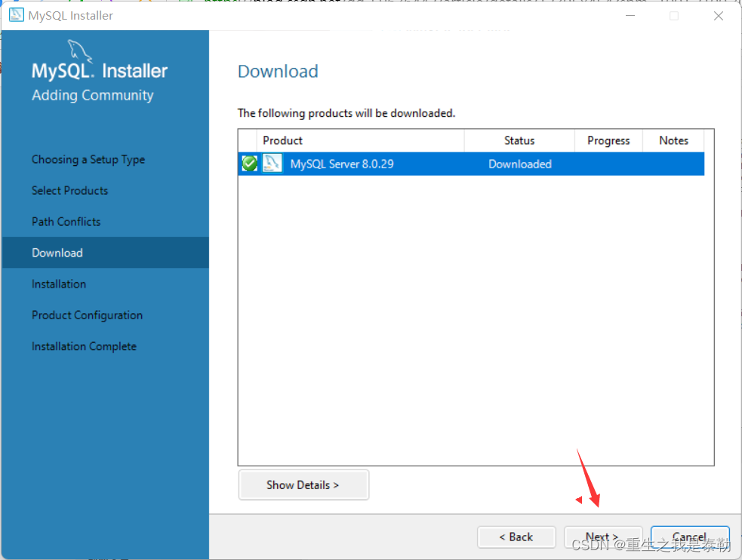This screenshot has width=742, height=560.
Task: Click the Adding Community subtitle
Action: pos(93,95)
